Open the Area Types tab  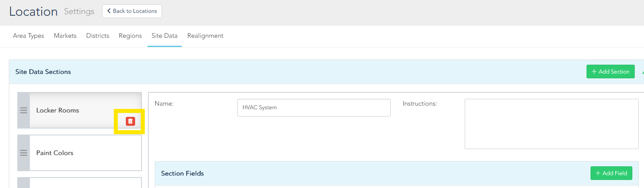[x=29, y=36]
